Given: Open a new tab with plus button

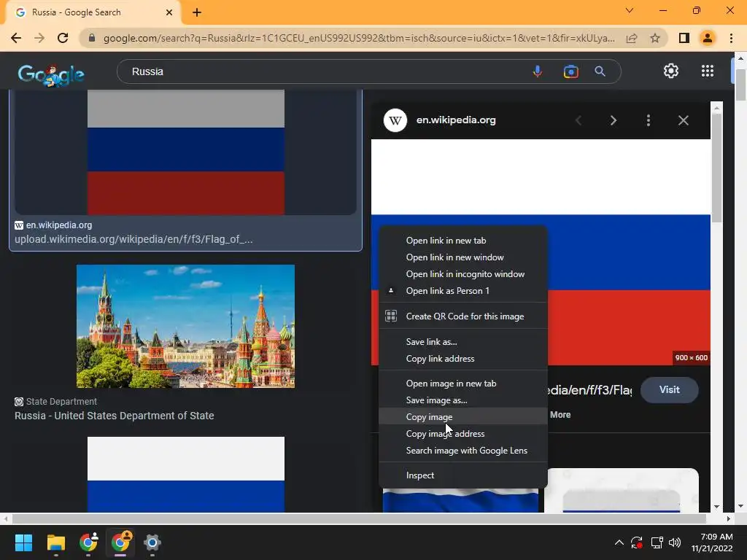Looking at the screenshot, I should [197, 12].
